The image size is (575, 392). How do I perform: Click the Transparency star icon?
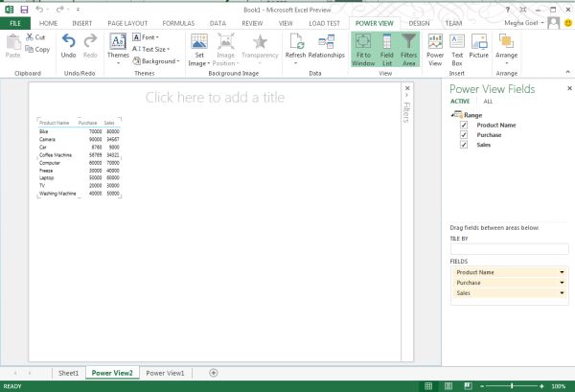[260, 42]
